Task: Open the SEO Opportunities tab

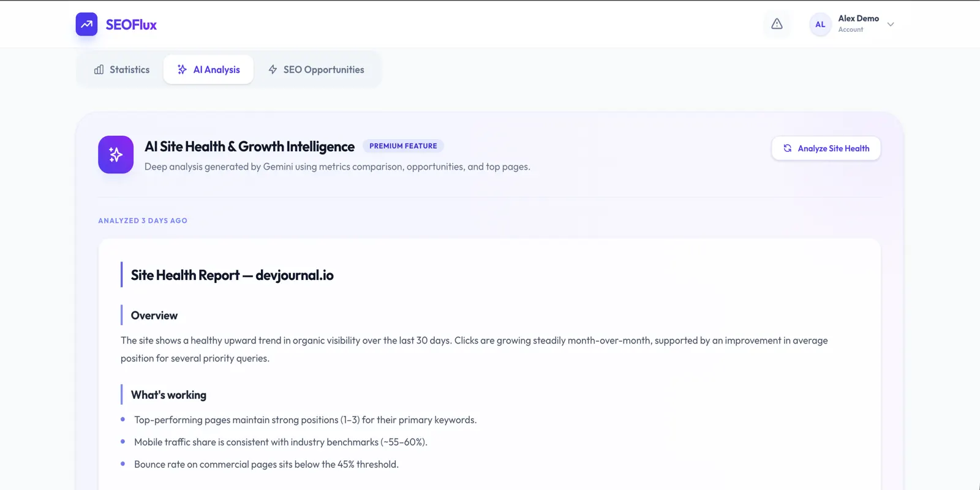Action: (x=316, y=70)
